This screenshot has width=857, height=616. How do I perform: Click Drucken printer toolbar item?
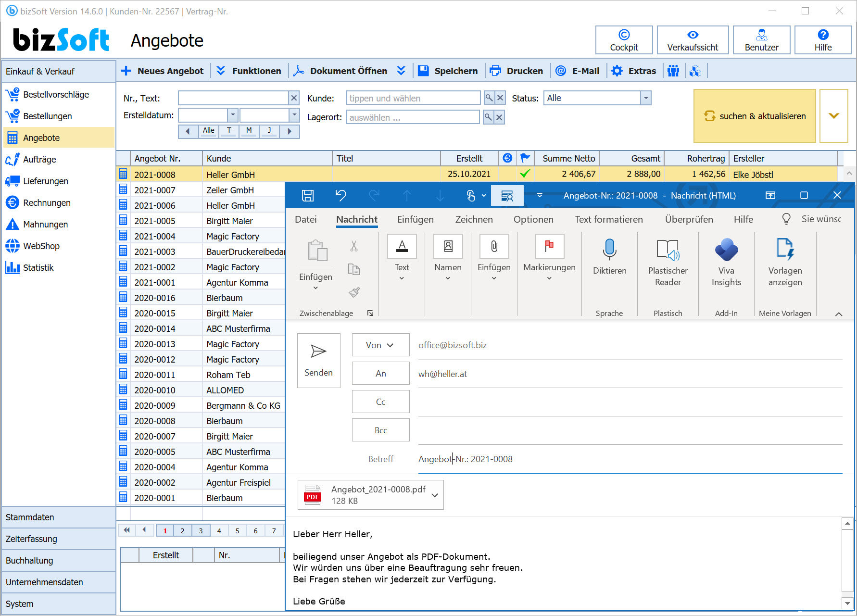coord(517,71)
